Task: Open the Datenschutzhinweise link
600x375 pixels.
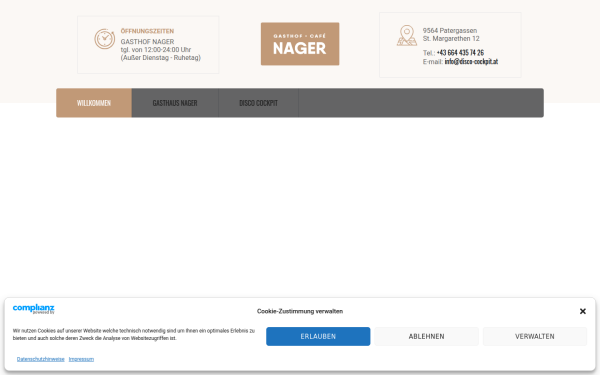Action: (41, 359)
